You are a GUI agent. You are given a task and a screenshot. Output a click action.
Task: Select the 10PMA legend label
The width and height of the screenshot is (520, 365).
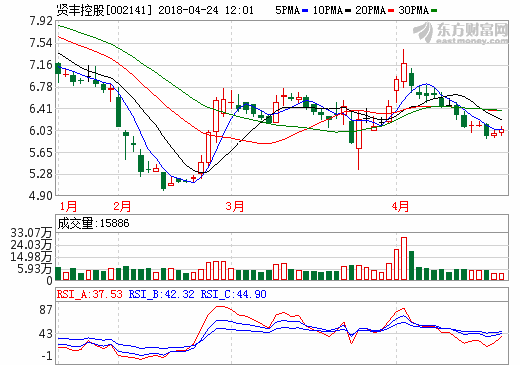(328, 11)
